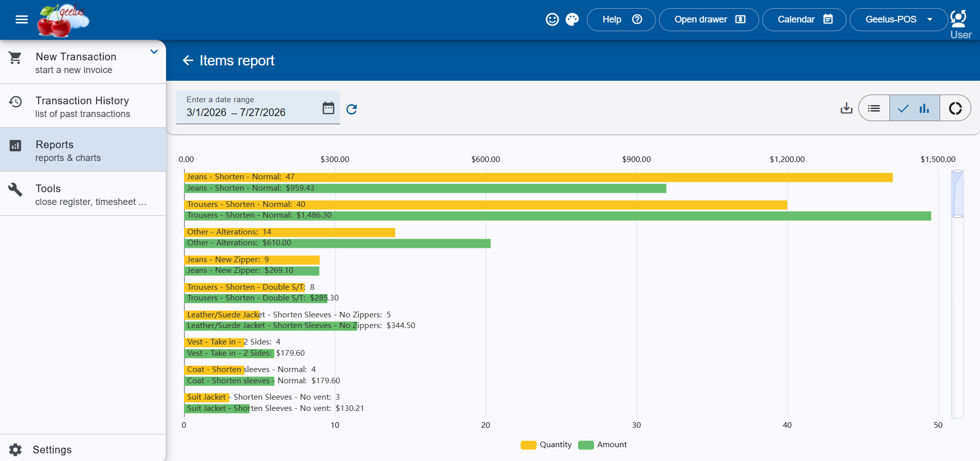This screenshot has height=461, width=980.
Task: Click the smiley face feedback icon
Action: click(552, 19)
